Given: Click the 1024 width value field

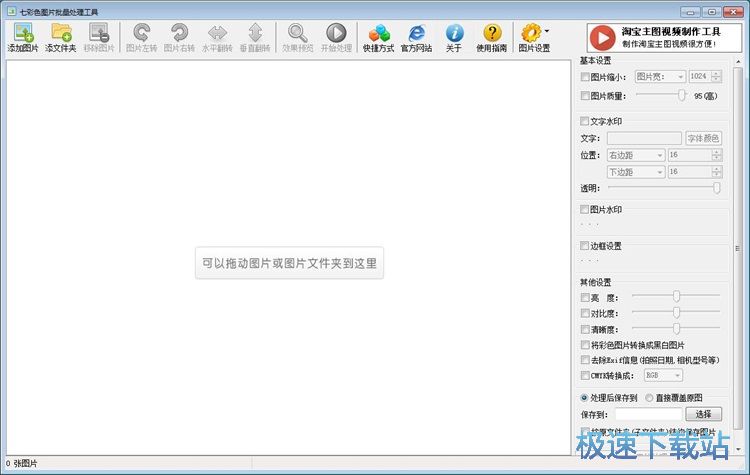Looking at the screenshot, I should (x=700, y=77).
